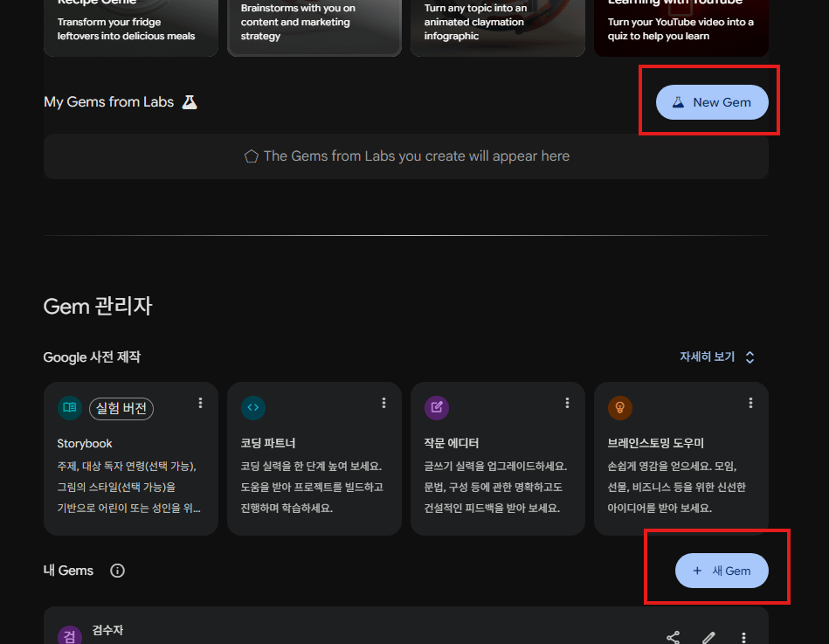The height and width of the screenshot is (644, 829).
Task: Click the 검수자 purple avatar icon
Action: 70,635
